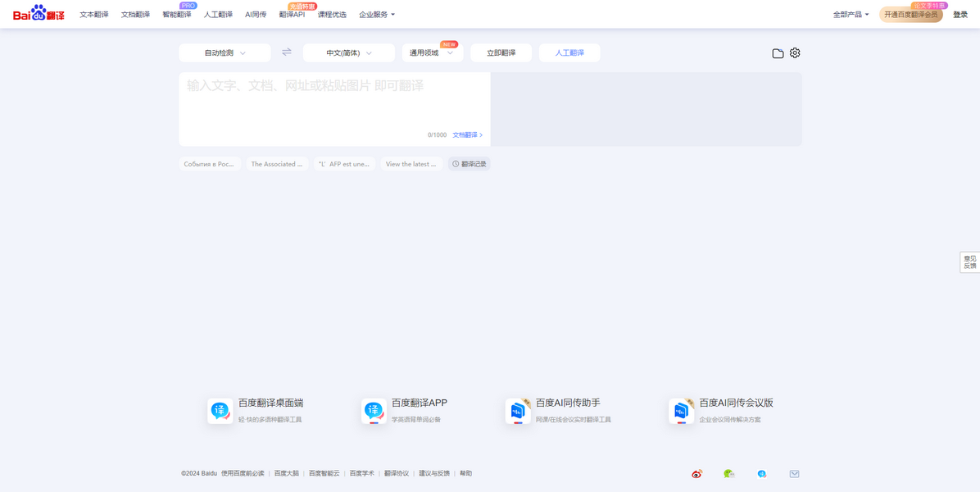Swap source and target languages
This screenshot has height=492, width=980.
[287, 52]
